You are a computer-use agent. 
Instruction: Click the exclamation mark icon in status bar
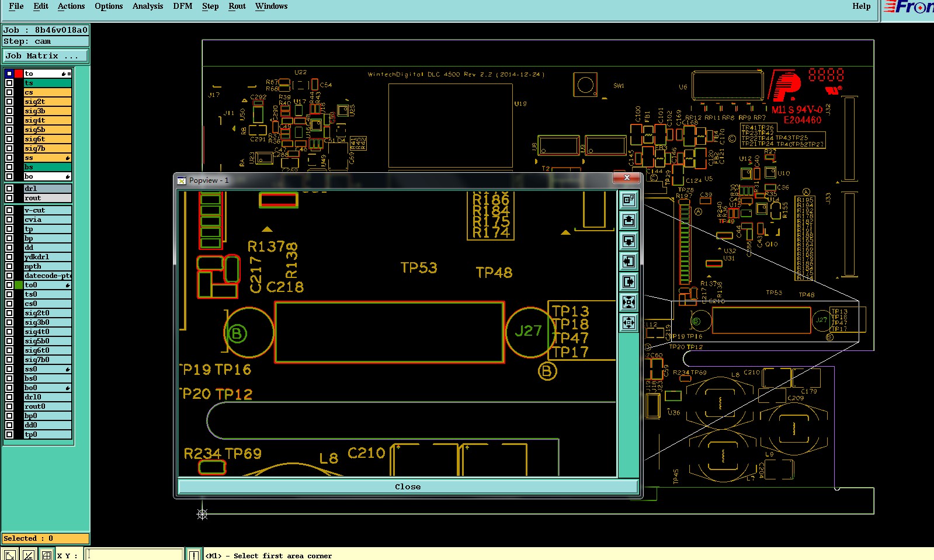click(194, 555)
